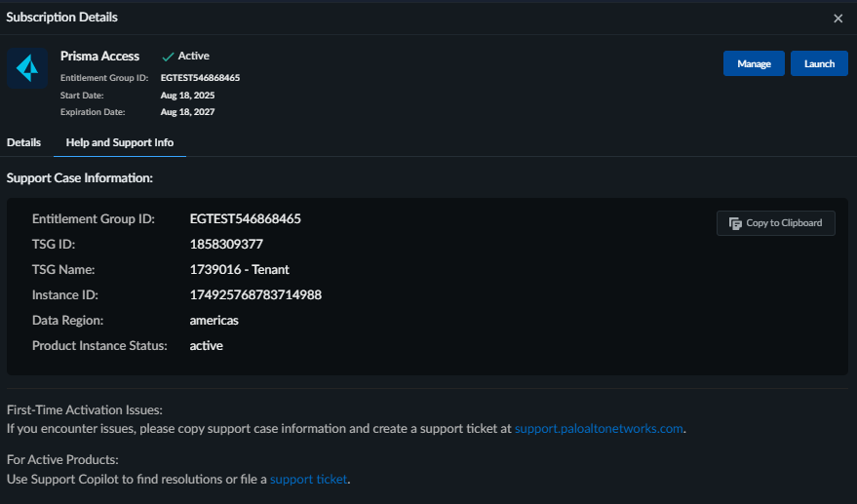Switch to the Details tab

point(24,142)
